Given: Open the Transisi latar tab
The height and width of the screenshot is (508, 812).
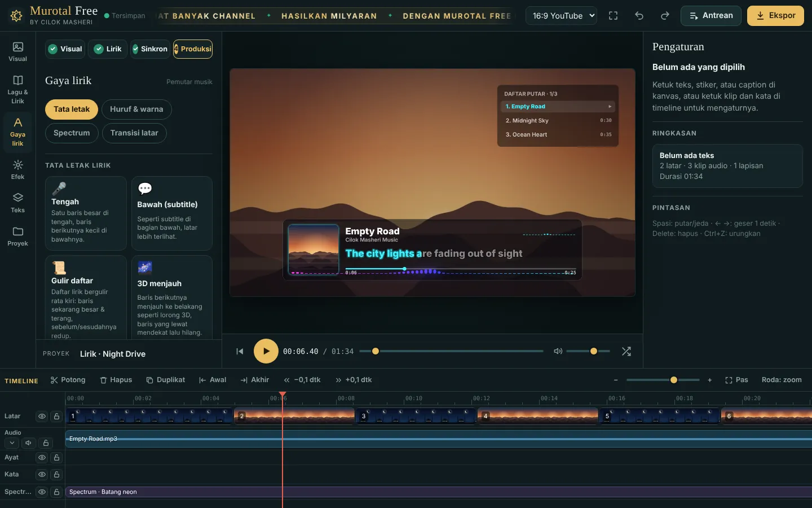Looking at the screenshot, I should pyautogui.click(x=134, y=133).
